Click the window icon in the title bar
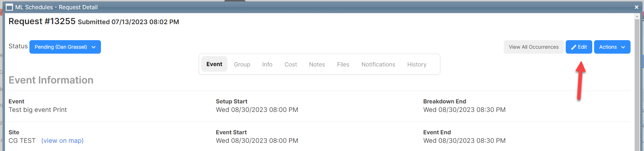 (x=10, y=7)
